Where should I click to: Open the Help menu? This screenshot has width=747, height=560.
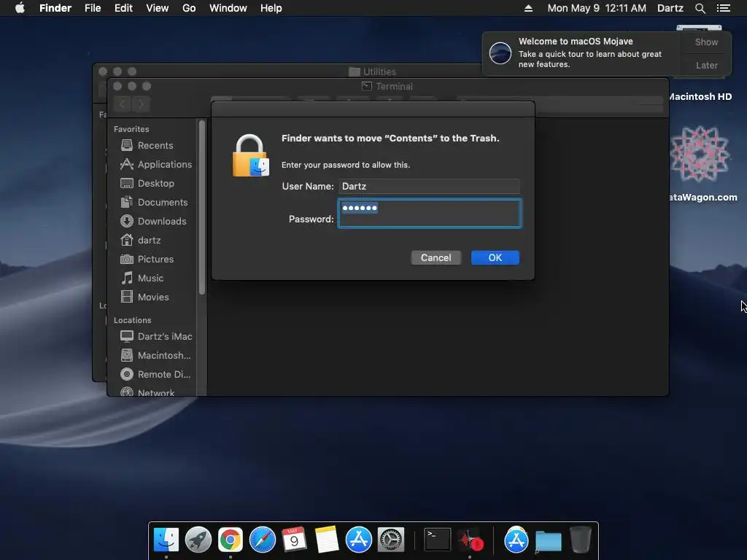coord(271,8)
